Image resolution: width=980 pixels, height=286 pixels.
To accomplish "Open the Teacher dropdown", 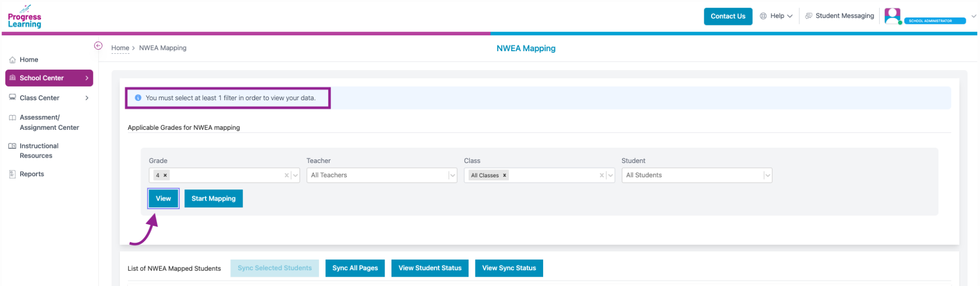I will coord(381,175).
